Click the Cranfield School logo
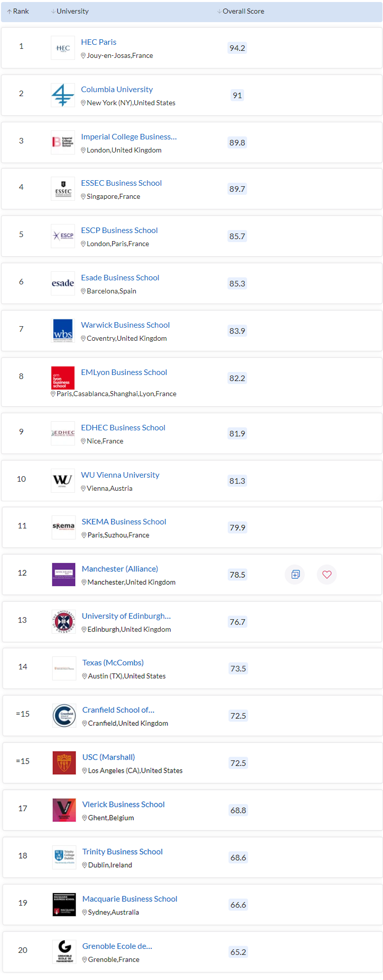This screenshot has height=980, width=383. click(64, 716)
